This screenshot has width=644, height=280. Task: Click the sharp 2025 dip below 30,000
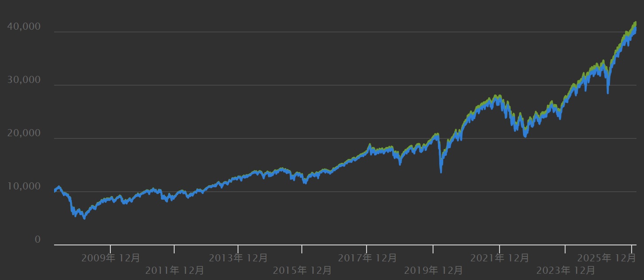[x=608, y=93]
